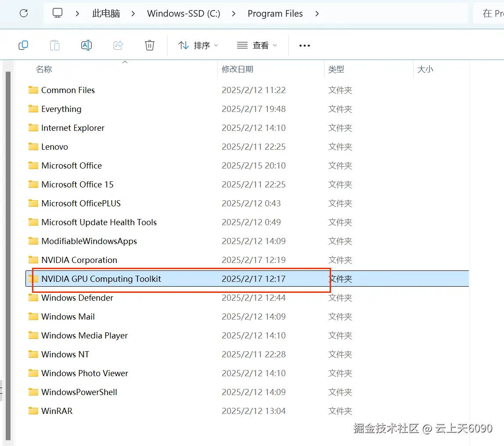Sort by 大小 column header
Screen dimensions: 504x446
coord(425,69)
